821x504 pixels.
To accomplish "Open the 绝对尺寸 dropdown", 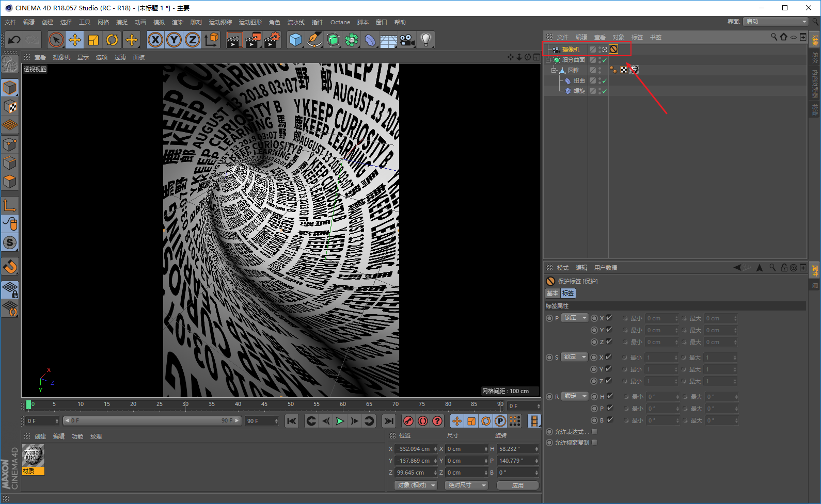I will (466, 485).
